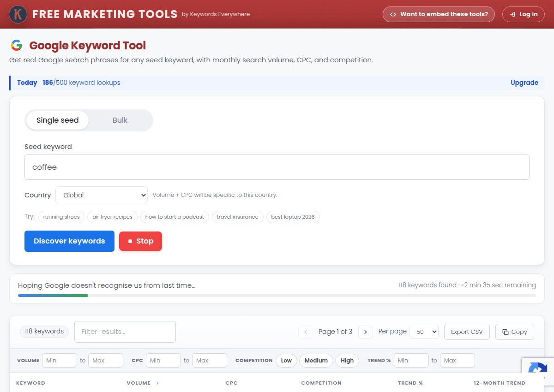554x392 pixels.
Task: Click the Discover keywords button
Action: [x=69, y=241]
